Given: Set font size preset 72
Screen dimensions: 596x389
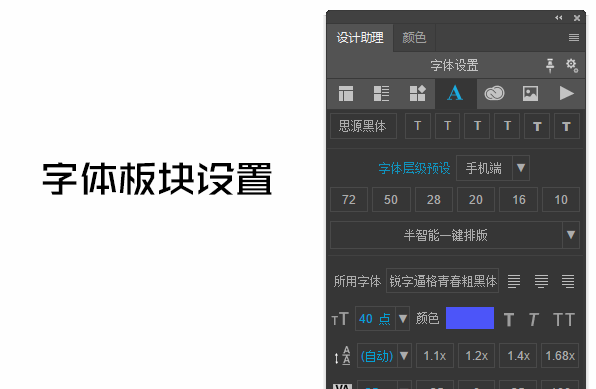Looking at the screenshot, I should (349, 199).
